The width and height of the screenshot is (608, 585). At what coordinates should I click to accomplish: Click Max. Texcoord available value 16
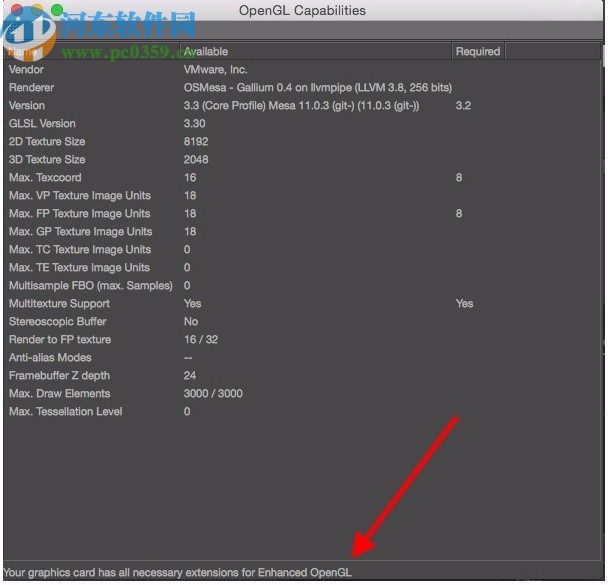(190, 178)
